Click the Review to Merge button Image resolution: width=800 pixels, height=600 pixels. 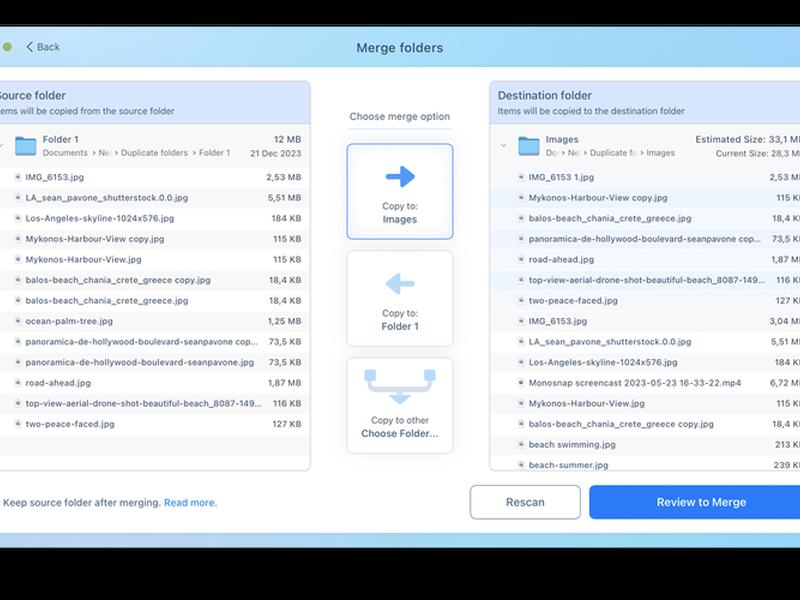pyautogui.click(x=695, y=502)
